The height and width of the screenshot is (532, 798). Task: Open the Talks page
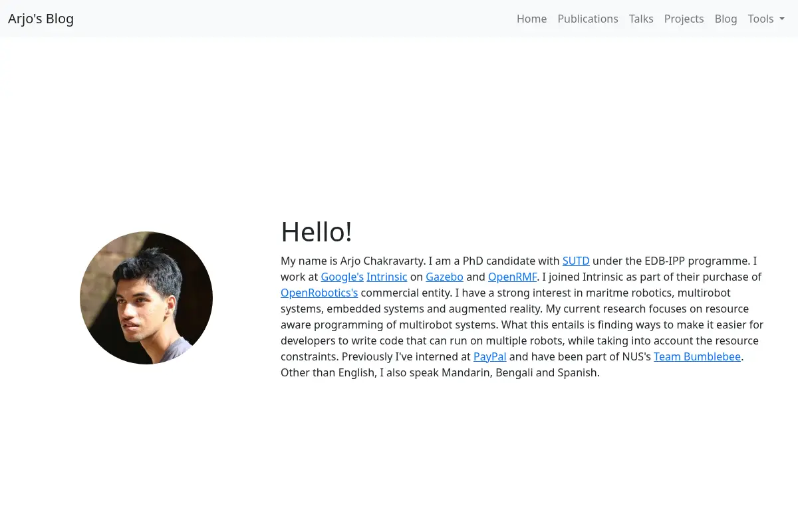click(x=641, y=19)
